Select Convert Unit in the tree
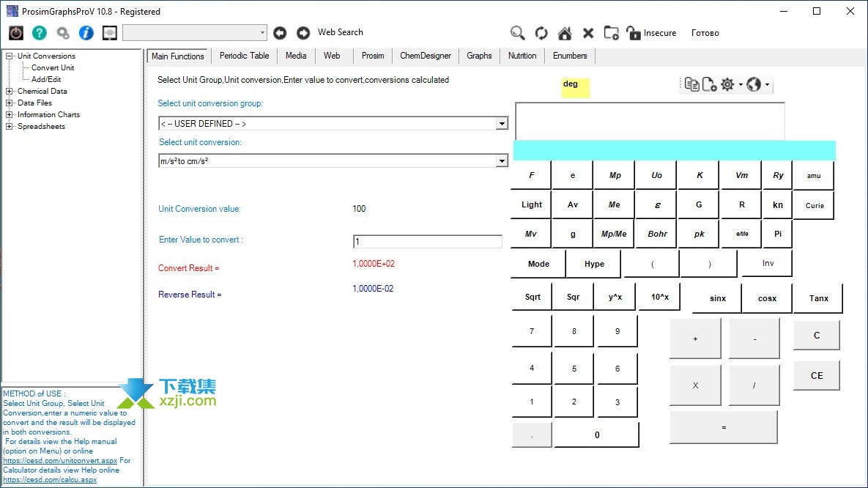 [53, 67]
